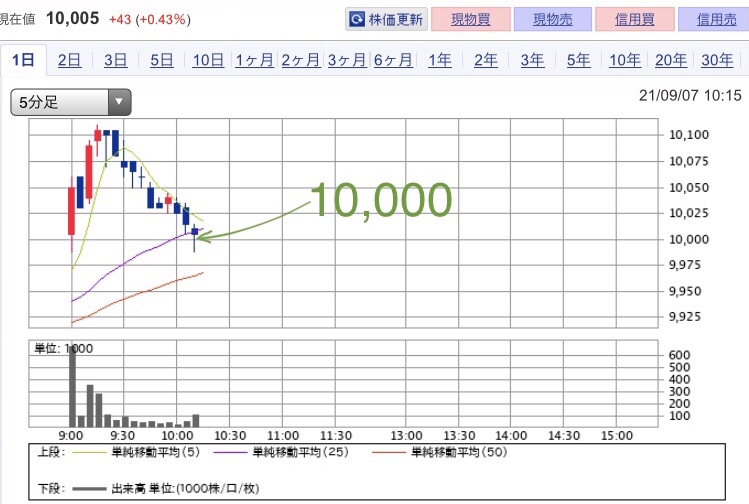Show the 1ヶ月 chart
The height and width of the screenshot is (504, 749).
pos(255,60)
